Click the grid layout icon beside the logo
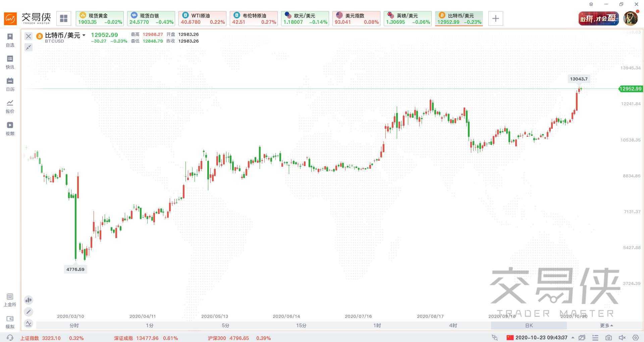Viewport: 644px width, 342px height. [x=64, y=18]
